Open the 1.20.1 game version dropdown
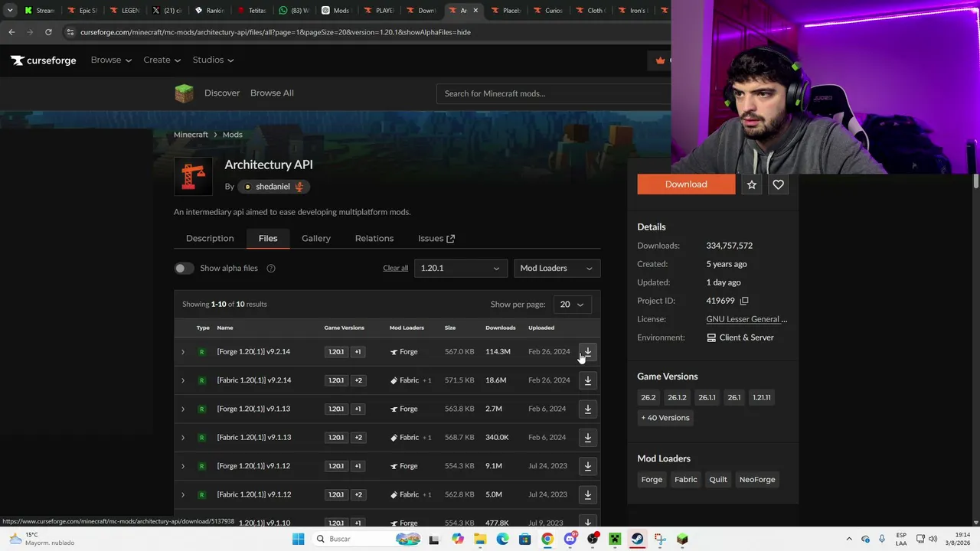The image size is (980, 551). [460, 268]
